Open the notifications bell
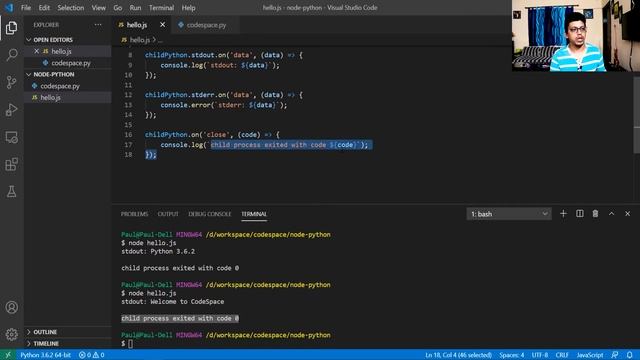The width and height of the screenshot is (640, 360). coord(630,355)
